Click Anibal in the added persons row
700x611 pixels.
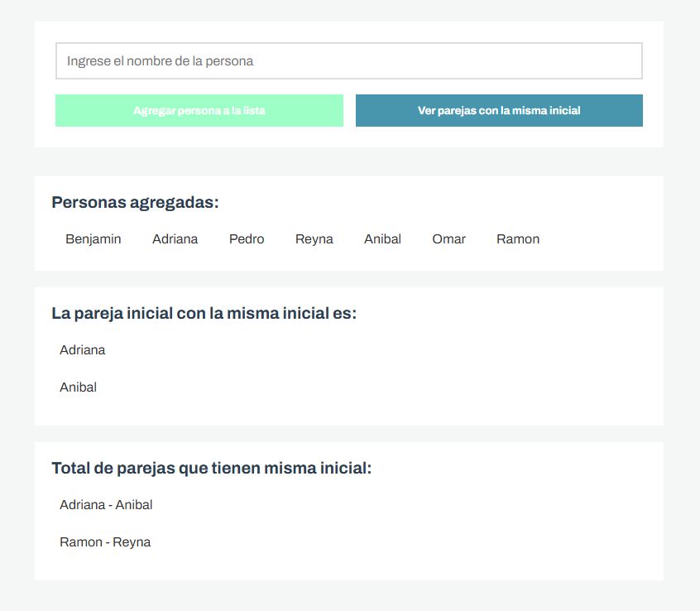tap(382, 239)
